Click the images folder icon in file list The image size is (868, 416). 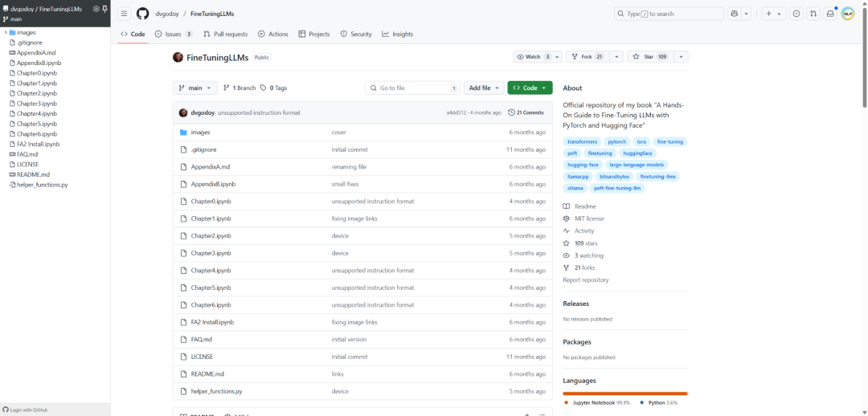click(183, 133)
